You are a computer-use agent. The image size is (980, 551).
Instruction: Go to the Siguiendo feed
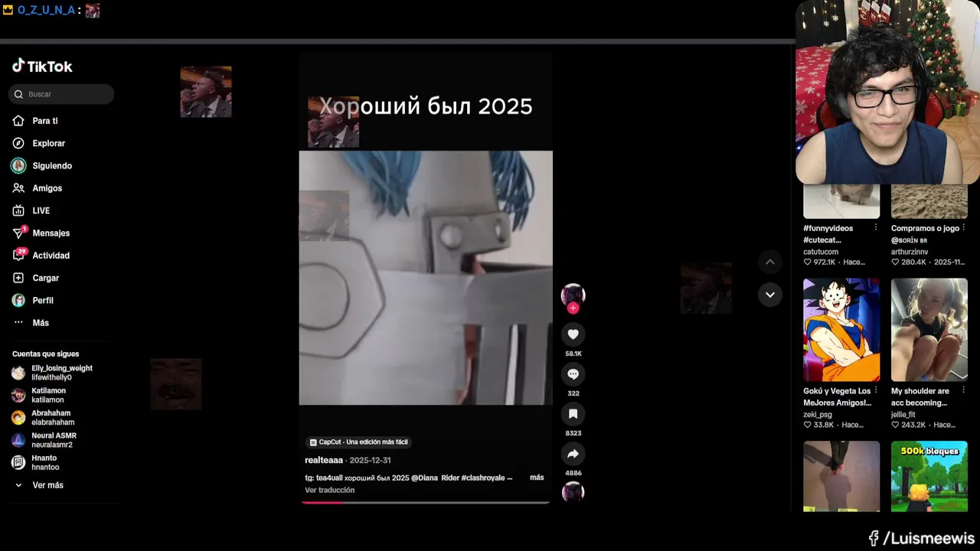(42, 166)
